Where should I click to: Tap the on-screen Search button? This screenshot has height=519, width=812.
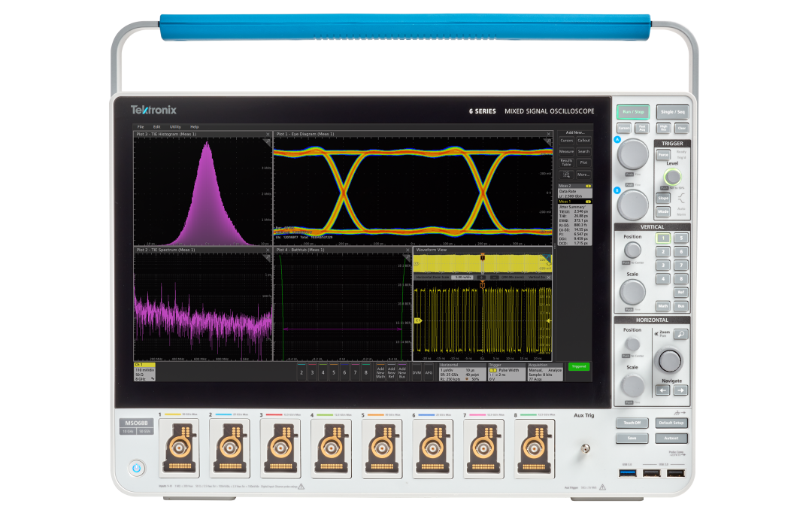[x=583, y=152]
